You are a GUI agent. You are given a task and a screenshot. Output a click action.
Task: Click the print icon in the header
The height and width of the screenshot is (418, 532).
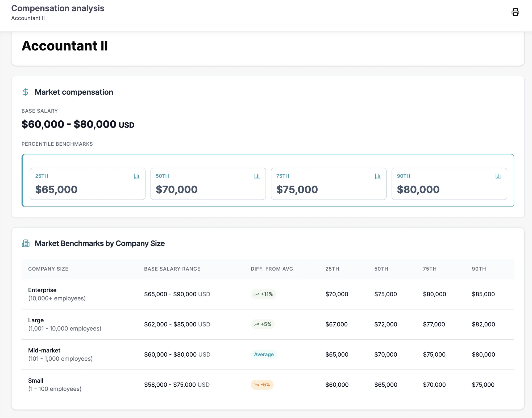pos(515,12)
